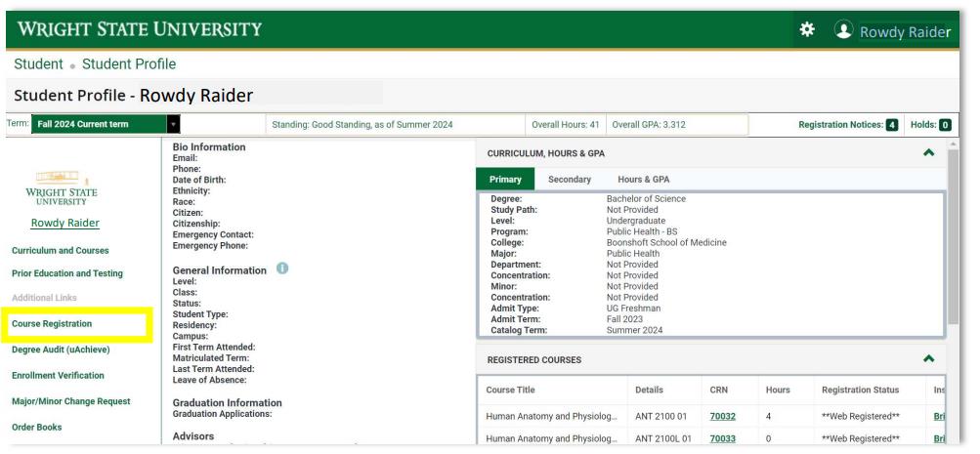Open the Enrollment Verification link
Viewport: 980px width, 454px height.
58,375
